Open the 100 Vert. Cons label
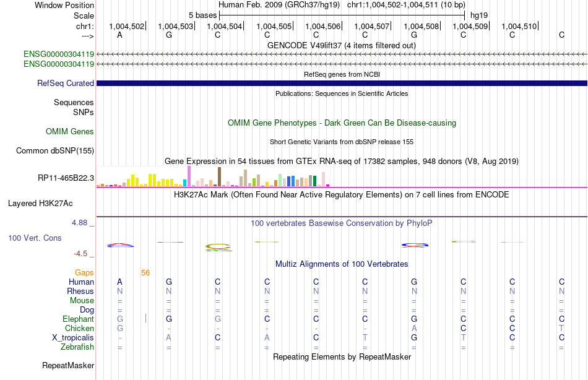This screenshot has width=588, height=380. click(x=35, y=238)
